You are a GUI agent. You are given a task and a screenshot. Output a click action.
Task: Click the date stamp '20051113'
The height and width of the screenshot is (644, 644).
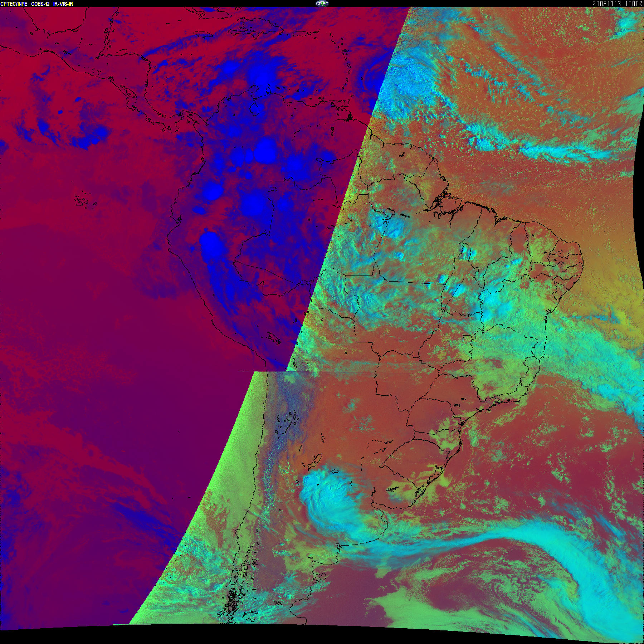click(x=606, y=4)
